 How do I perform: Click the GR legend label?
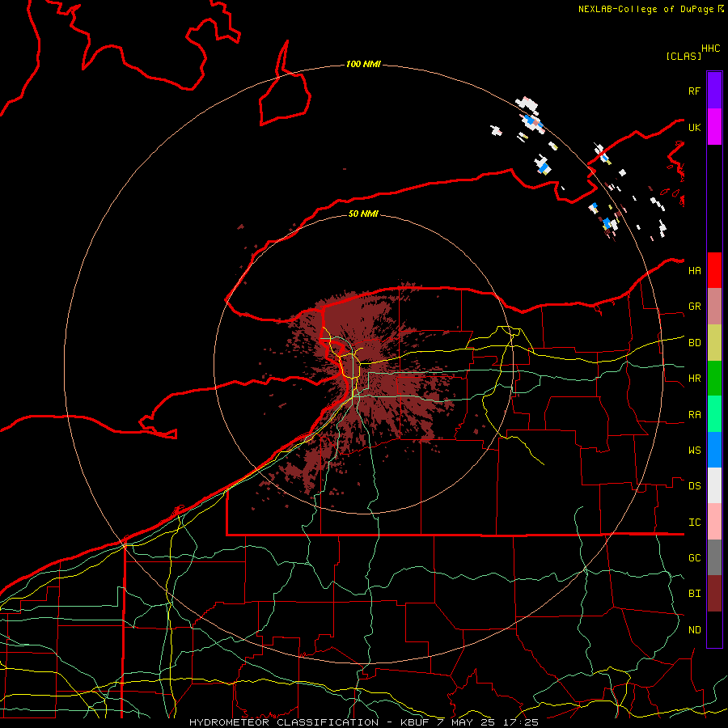pyautogui.click(x=695, y=307)
